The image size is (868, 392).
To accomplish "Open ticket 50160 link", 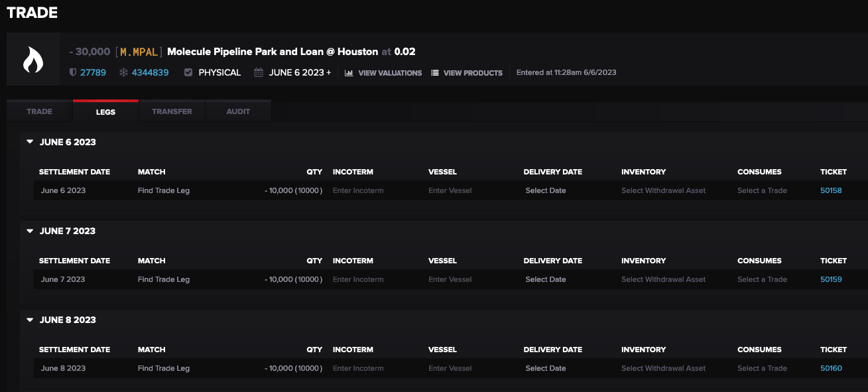I will coord(831,368).
